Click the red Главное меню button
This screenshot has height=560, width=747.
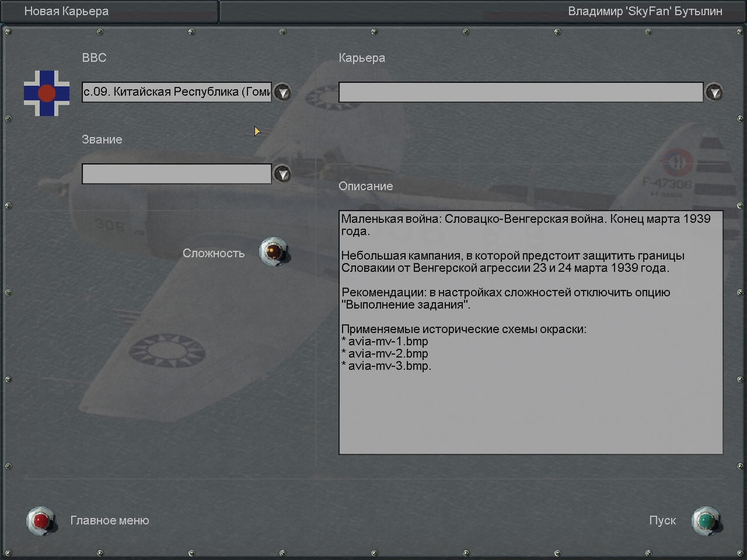coord(41,521)
